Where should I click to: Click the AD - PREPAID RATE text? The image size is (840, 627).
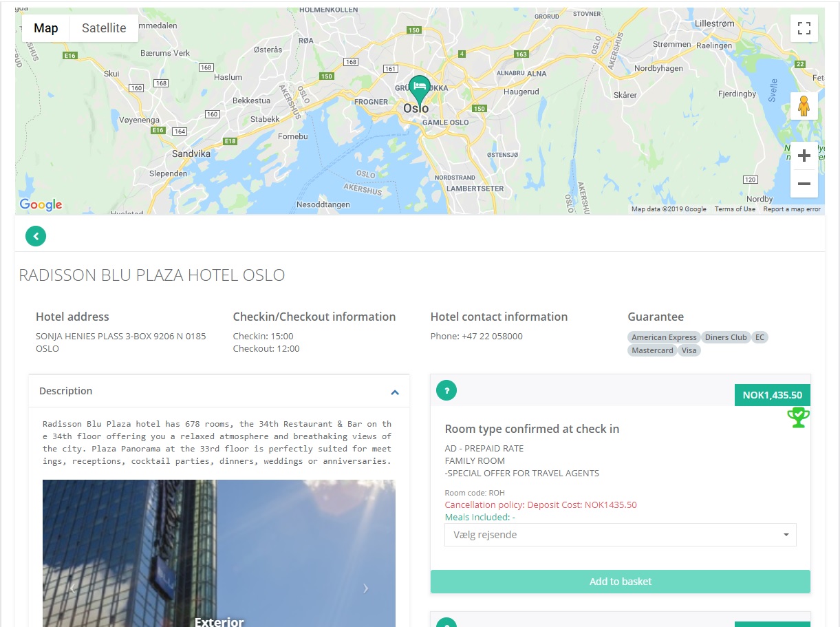pyautogui.click(x=484, y=448)
